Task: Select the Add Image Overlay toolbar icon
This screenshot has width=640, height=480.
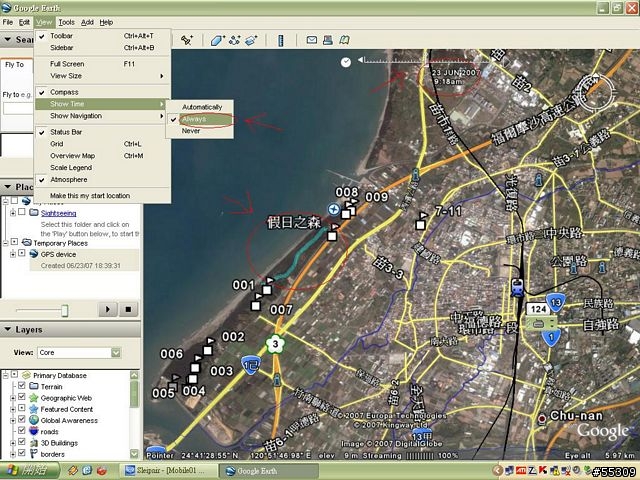Action: [x=251, y=40]
